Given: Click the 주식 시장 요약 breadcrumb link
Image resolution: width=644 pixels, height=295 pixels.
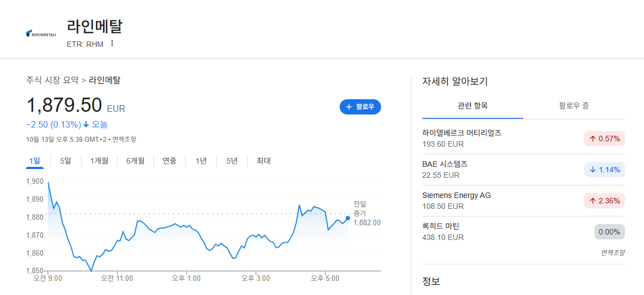Looking at the screenshot, I should (52, 80).
